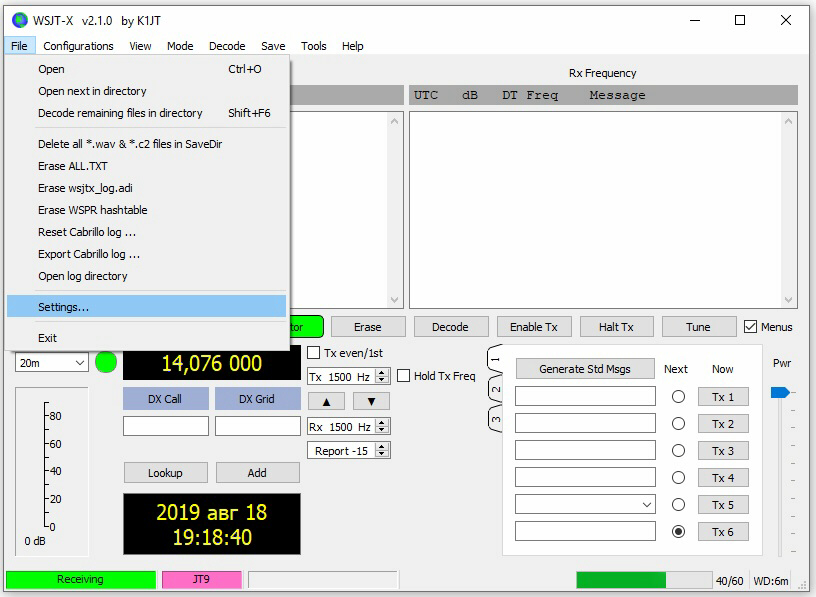Click the Add button
This screenshot has width=816, height=597.
[x=258, y=473]
